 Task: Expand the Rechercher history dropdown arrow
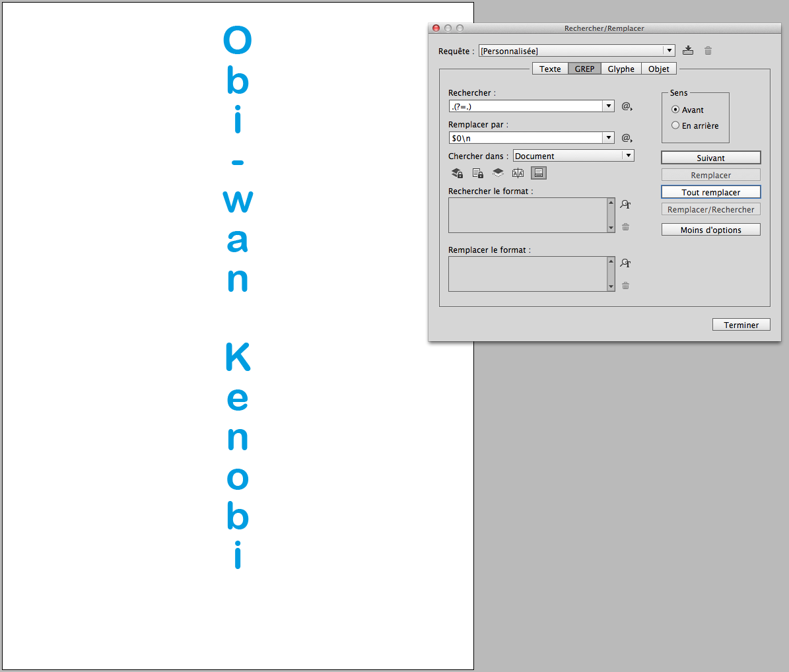(x=608, y=106)
